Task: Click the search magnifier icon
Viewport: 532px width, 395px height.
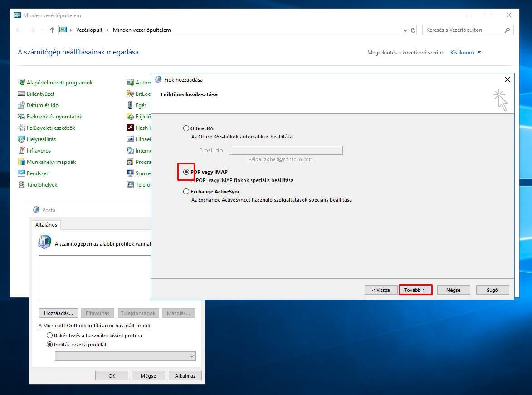Action: tap(507, 30)
